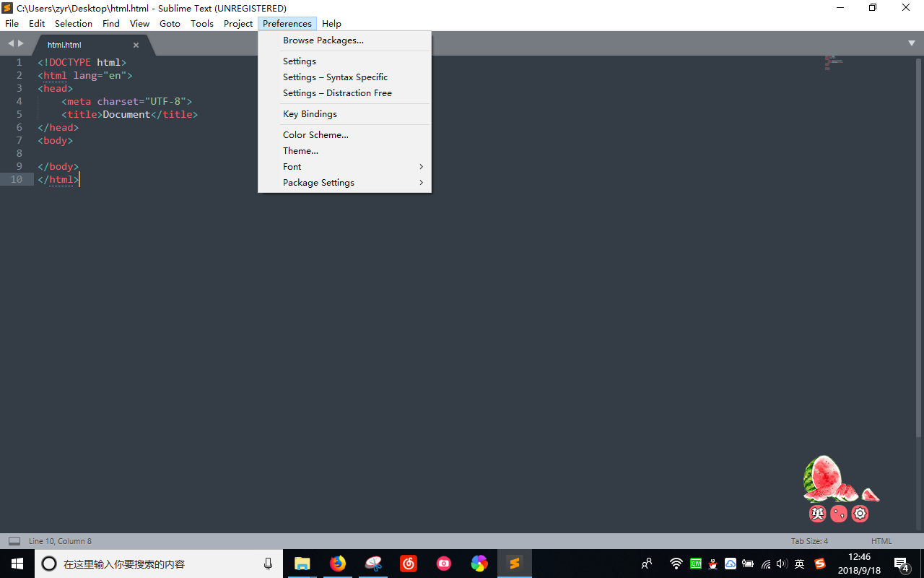Image resolution: width=924 pixels, height=578 pixels.
Task: Expand the Package Settings submenu
Action: pyautogui.click(x=353, y=183)
